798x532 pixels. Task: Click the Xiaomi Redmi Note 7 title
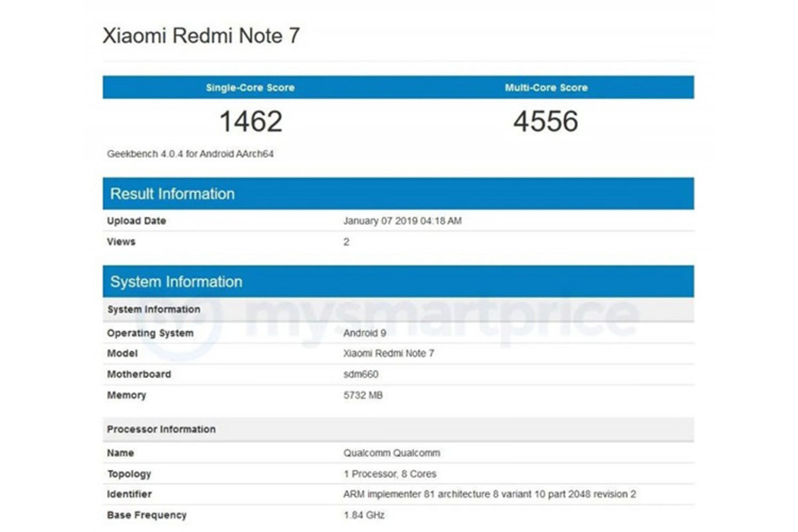tap(201, 36)
